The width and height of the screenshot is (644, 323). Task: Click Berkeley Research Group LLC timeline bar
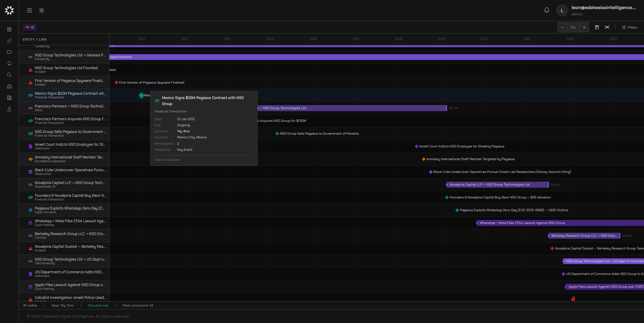click(x=584, y=236)
